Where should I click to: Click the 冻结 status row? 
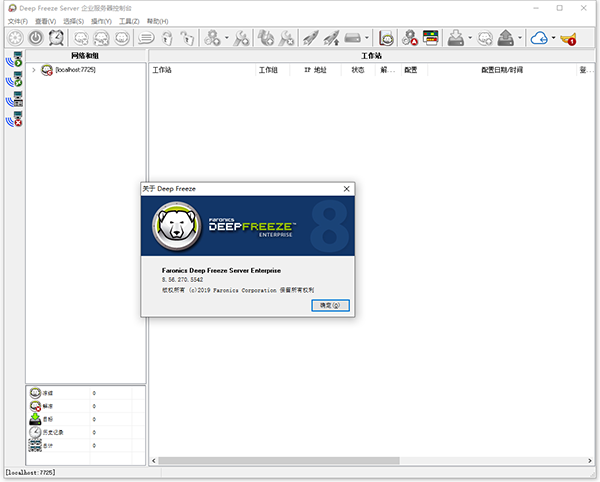[x=86, y=393]
